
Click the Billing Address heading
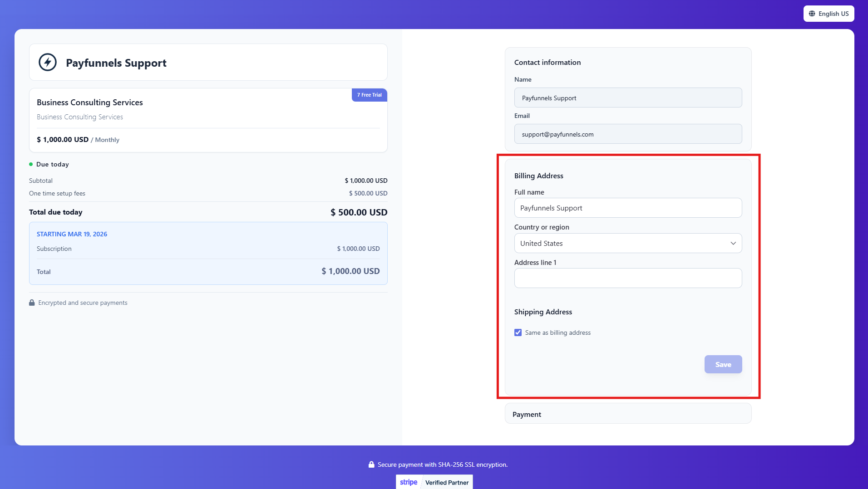pos(539,176)
